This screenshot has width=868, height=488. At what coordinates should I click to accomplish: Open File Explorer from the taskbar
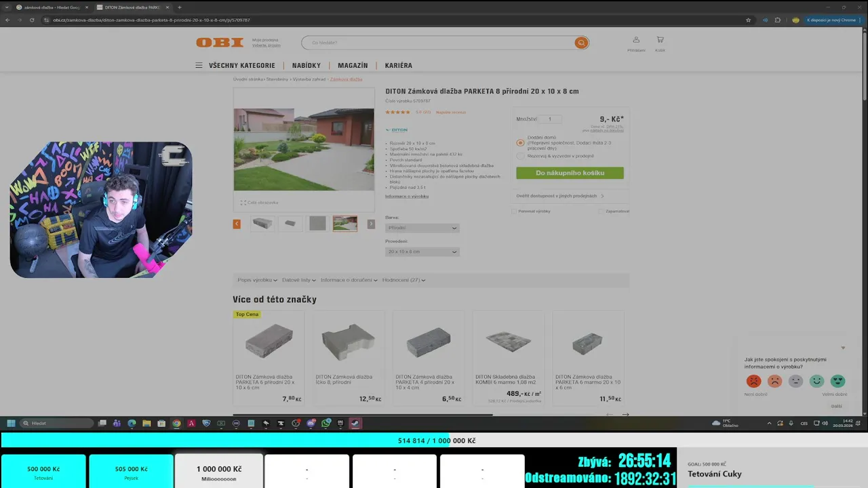[146, 424]
